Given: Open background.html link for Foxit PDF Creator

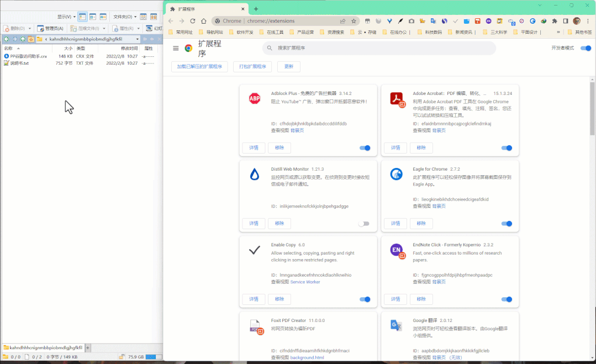Looking at the screenshot, I should [x=307, y=357].
